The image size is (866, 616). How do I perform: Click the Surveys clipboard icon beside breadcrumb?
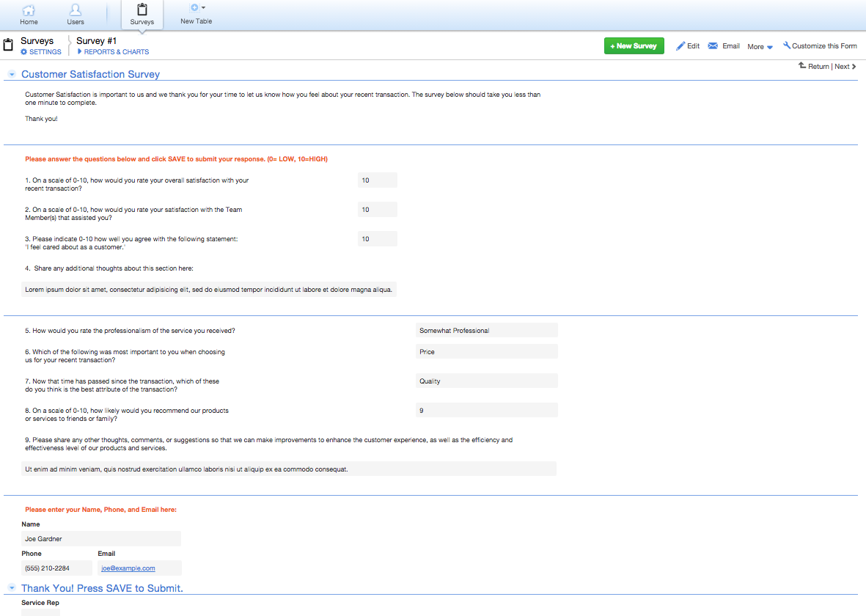[x=8, y=45]
